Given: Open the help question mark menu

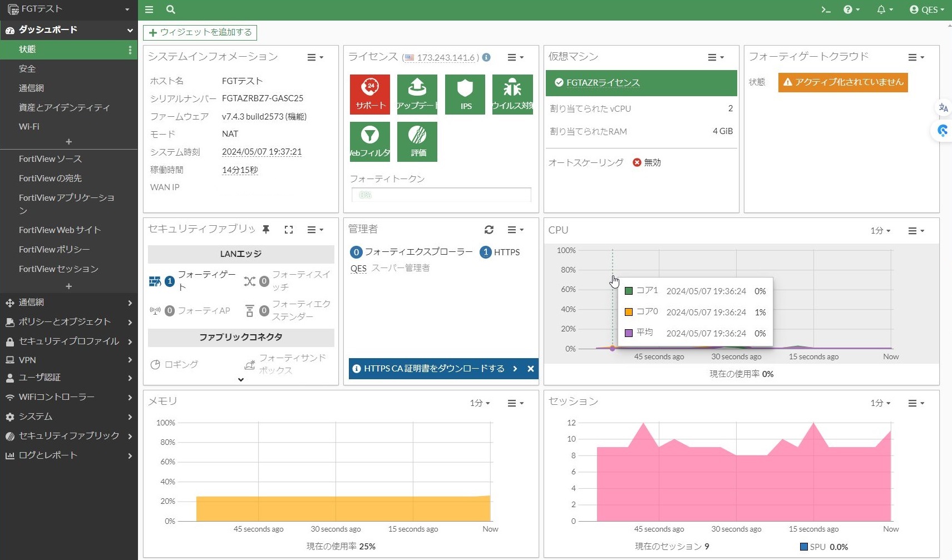Looking at the screenshot, I should (x=851, y=9).
